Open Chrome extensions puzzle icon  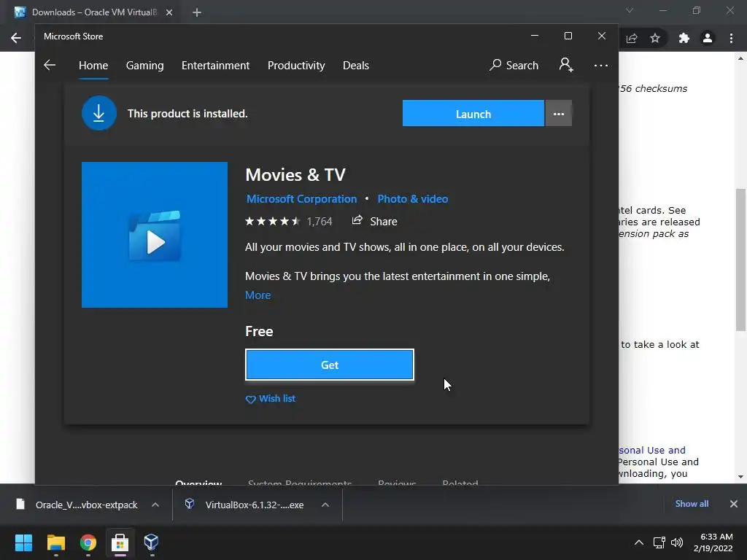(x=684, y=38)
